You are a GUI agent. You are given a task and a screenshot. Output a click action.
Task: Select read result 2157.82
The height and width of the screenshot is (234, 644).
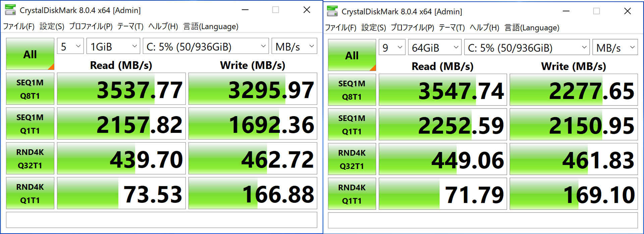pos(121,124)
